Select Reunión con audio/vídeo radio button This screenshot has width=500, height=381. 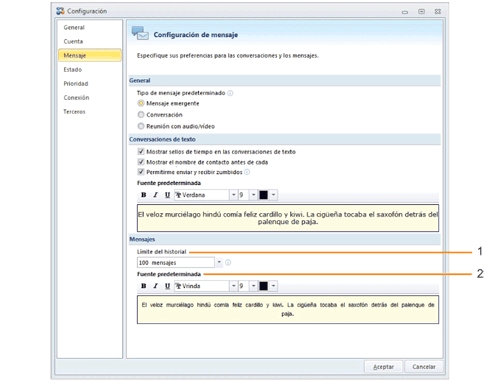click(141, 126)
